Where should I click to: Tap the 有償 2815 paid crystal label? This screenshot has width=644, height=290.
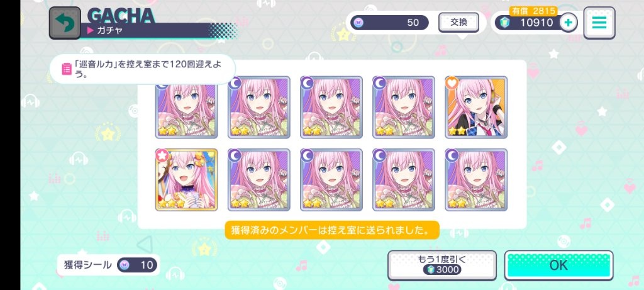[533, 11]
